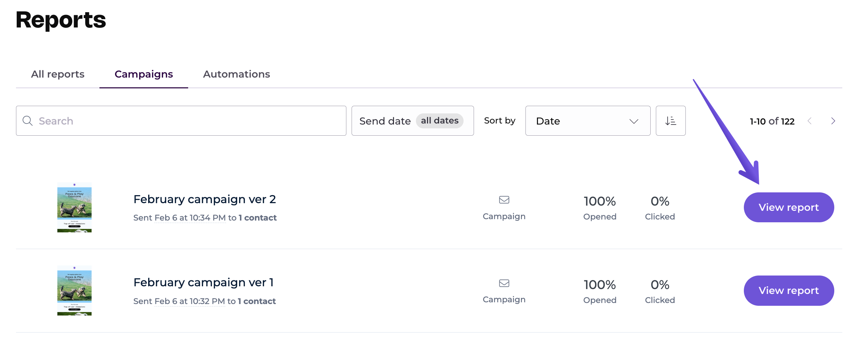This screenshot has height=343, width=868.
Task: Open February campaign ver 2 title link
Action: pyautogui.click(x=204, y=199)
